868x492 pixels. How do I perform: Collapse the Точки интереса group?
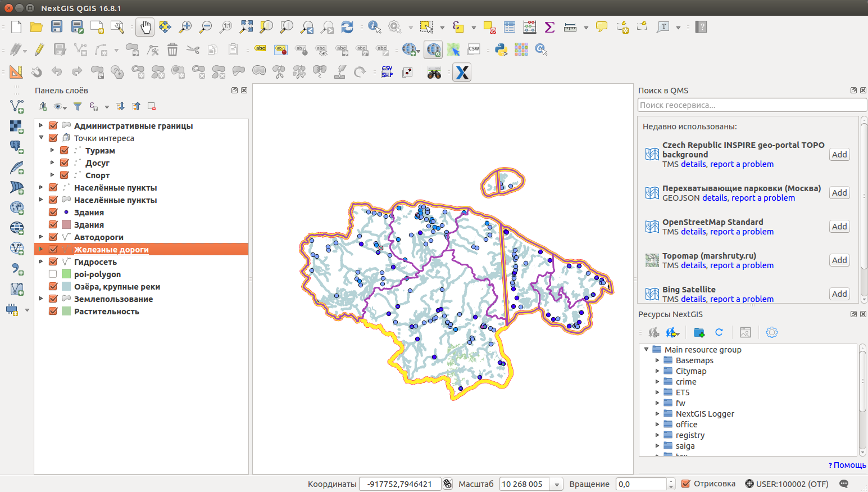[41, 138]
